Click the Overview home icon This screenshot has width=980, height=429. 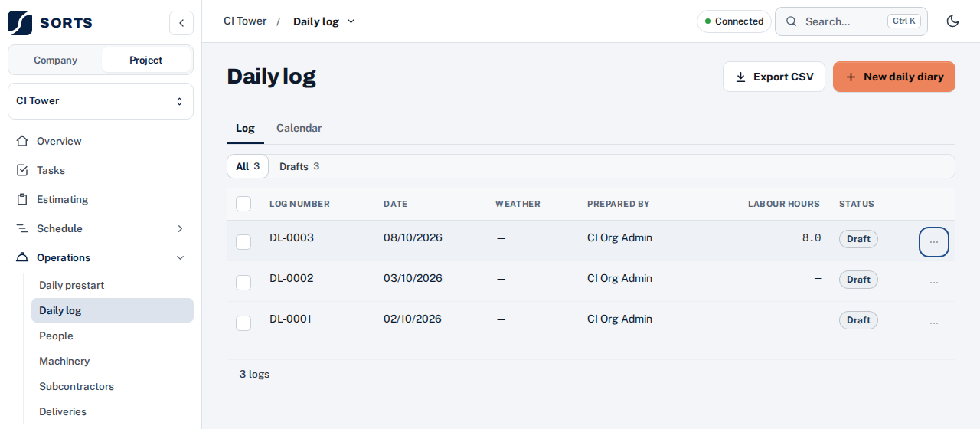tap(22, 141)
